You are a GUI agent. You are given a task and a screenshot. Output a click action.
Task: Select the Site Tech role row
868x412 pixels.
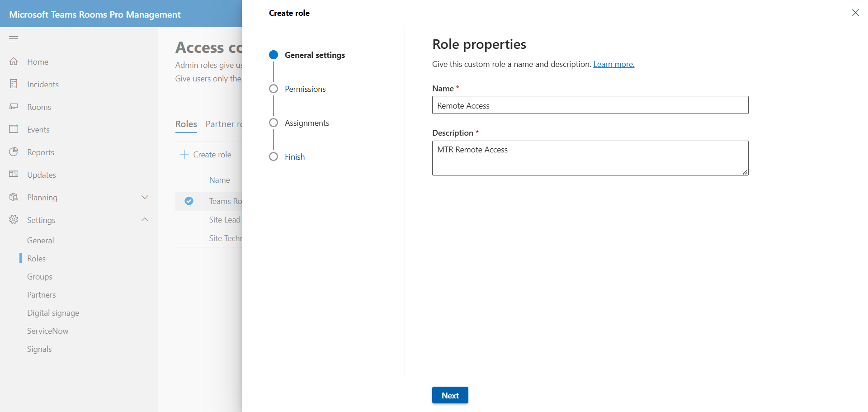[208, 238]
